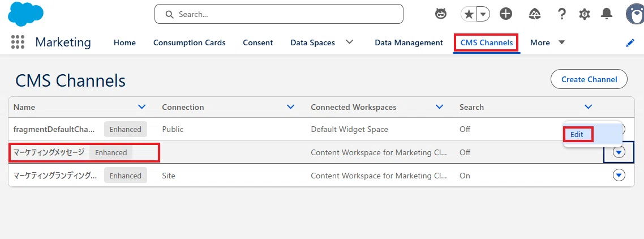The height and width of the screenshot is (239, 644).
Task: Click the Create Channel button
Action: 589,79
